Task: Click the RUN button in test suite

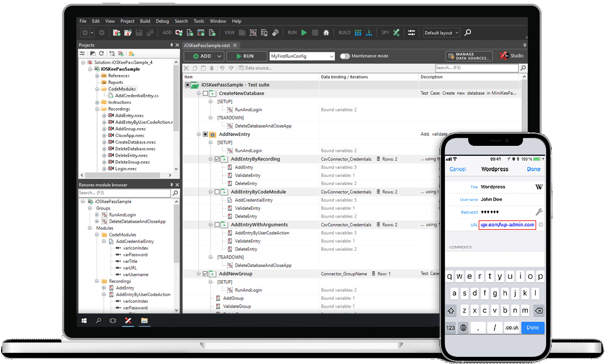Action: pos(247,56)
